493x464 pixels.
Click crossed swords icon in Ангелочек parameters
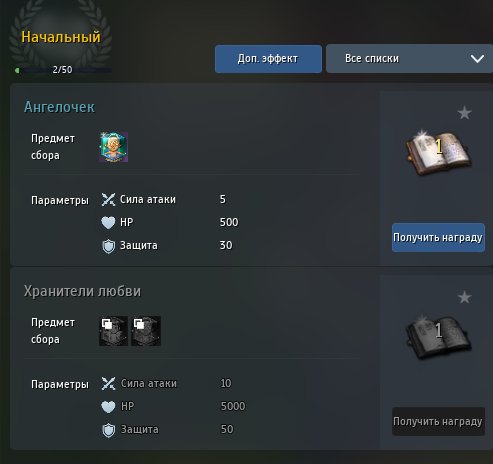(108, 199)
